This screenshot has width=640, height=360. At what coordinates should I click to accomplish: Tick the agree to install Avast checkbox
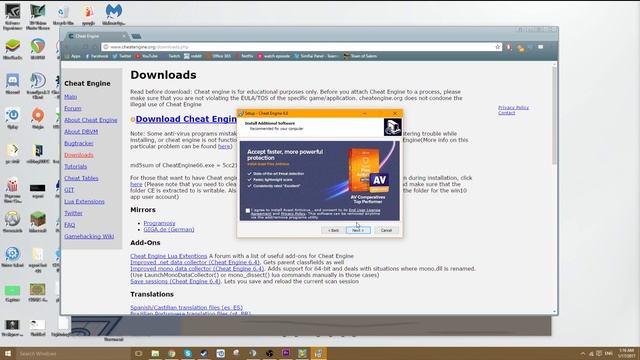248,211
